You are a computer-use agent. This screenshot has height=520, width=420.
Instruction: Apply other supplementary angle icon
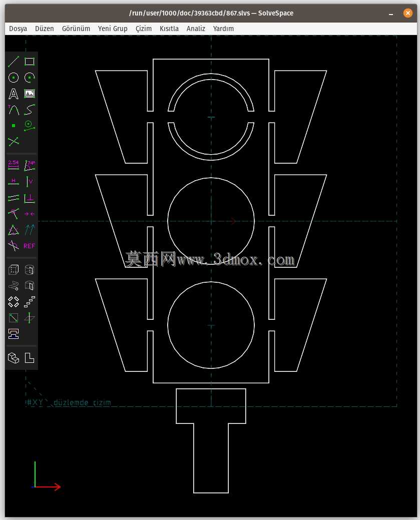[14, 246]
